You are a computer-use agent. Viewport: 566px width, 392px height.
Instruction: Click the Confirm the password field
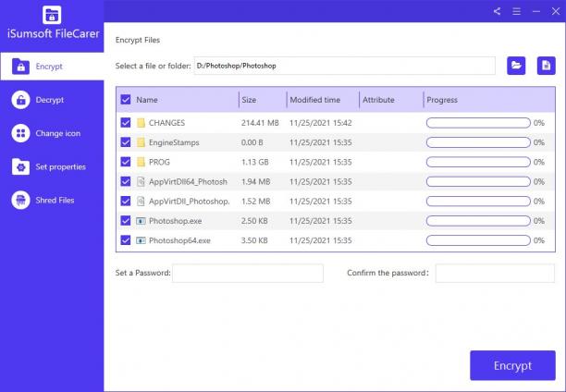pos(495,273)
